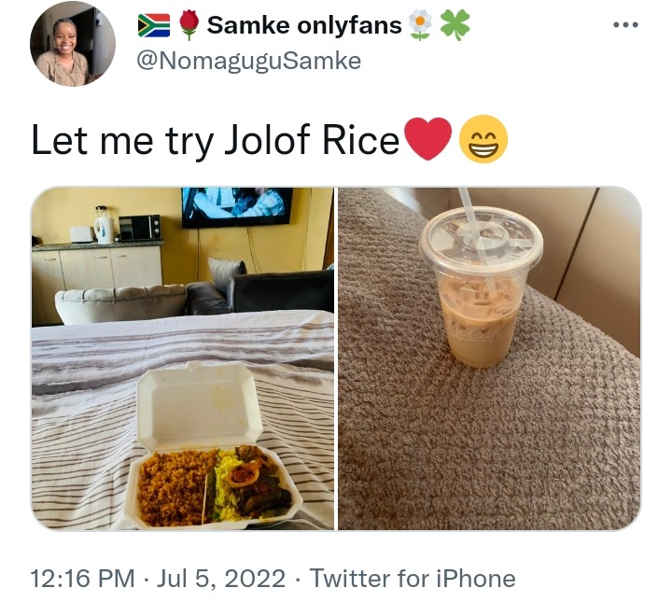
Task: Click the red heart emoji in tweet
Action: coord(428,140)
